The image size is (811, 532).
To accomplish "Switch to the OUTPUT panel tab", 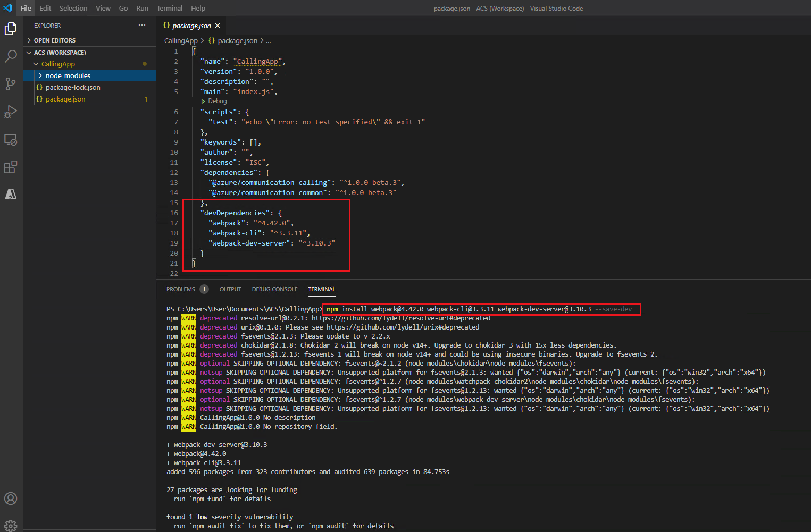I will pos(230,289).
